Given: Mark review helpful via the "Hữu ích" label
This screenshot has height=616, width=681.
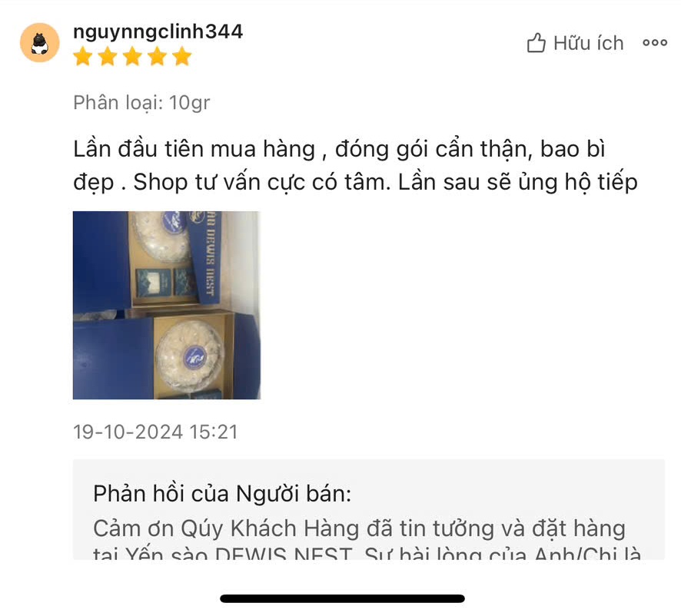Looking at the screenshot, I should click(589, 44).
